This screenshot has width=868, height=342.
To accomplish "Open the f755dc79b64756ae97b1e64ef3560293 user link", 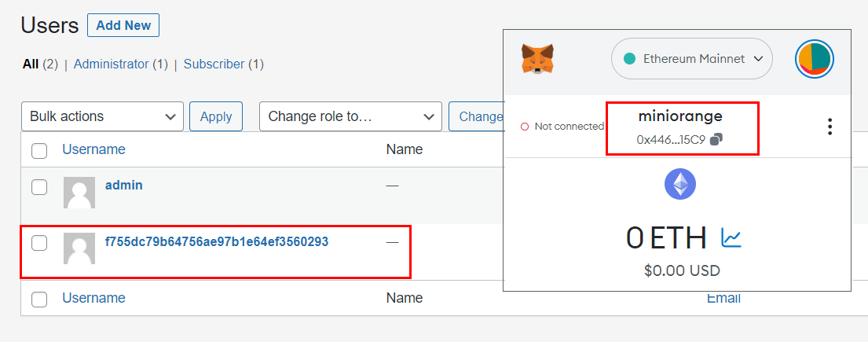I will point(217,241).
